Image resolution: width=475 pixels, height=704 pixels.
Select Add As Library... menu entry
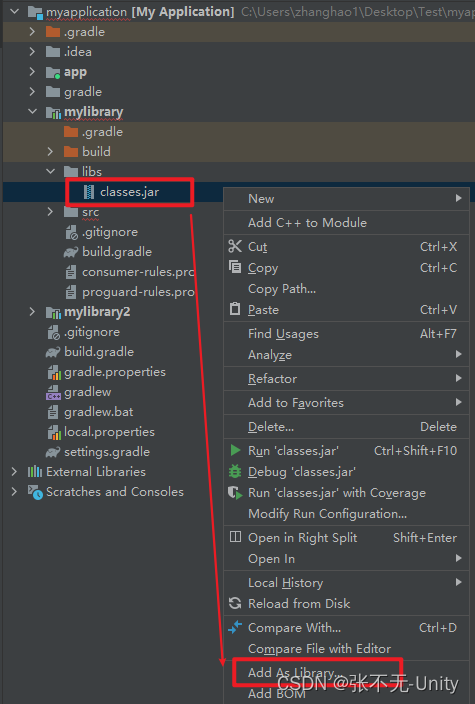[x=346, y=672]
